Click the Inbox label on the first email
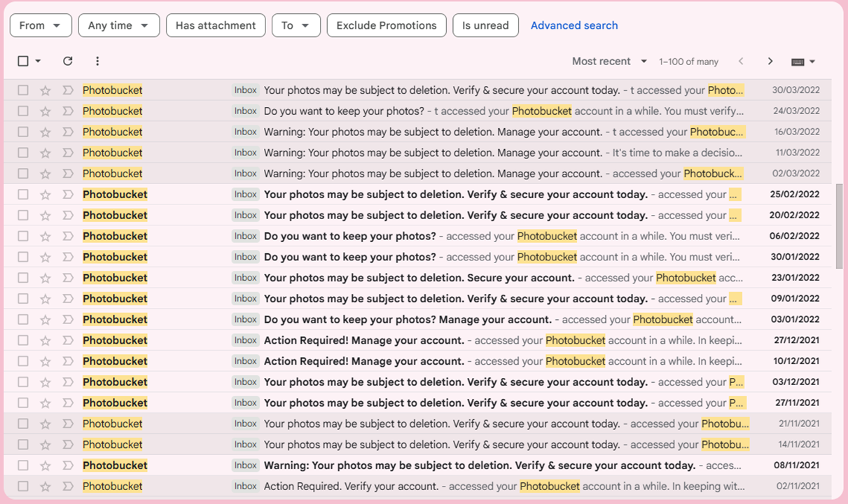The height and width of the screenshot is (504, 848). (245, 90)
